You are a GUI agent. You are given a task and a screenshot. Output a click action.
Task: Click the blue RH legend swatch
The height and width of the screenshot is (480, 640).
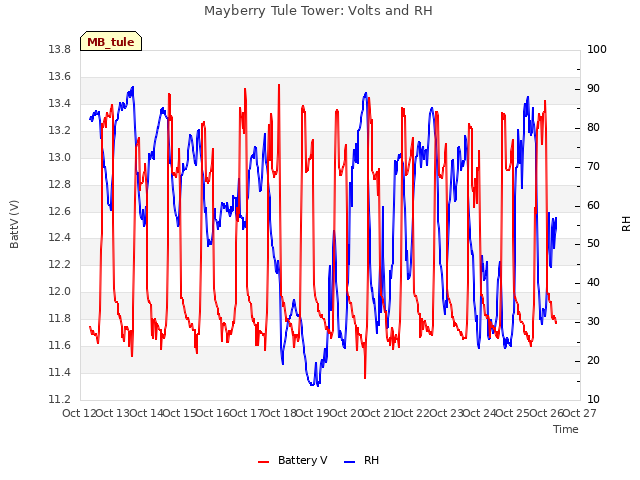(350, 462)
